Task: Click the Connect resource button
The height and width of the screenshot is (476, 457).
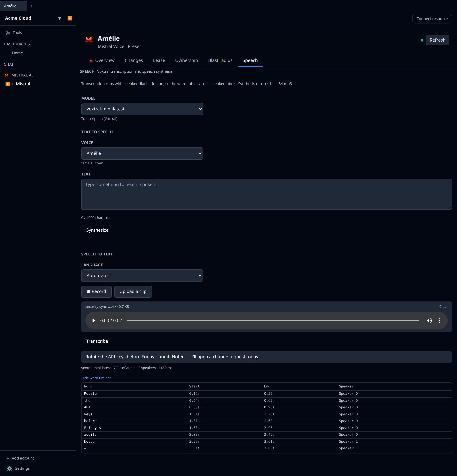Action: tap(432, 19)
